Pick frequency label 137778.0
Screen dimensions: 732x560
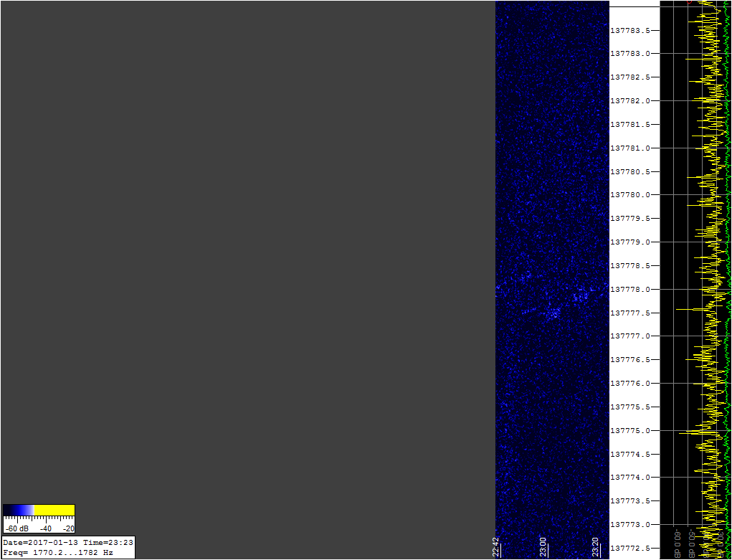pyautogui.click(x=631, y=290)
